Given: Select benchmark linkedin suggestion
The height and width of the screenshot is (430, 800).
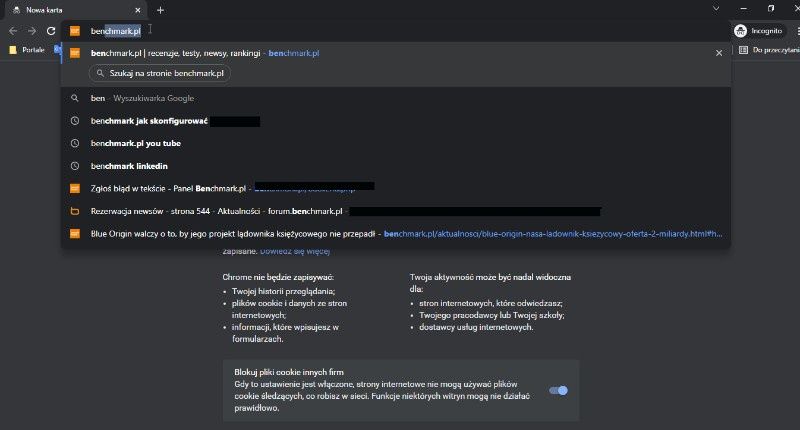Looking at the screenshot, I should pos(395,166).
